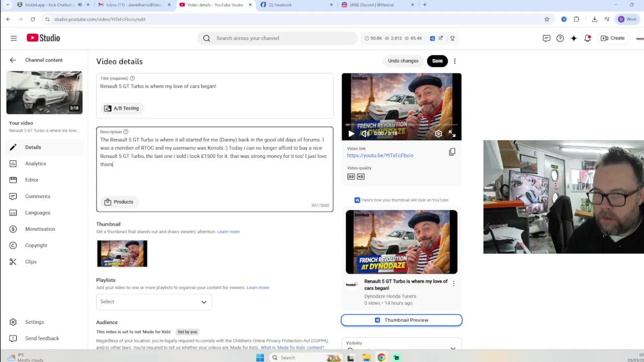Image resolution: width=644 pixels, height=362 pixels.
Task: Click the 50.6K clock statistic
Action: coord(373,38)
